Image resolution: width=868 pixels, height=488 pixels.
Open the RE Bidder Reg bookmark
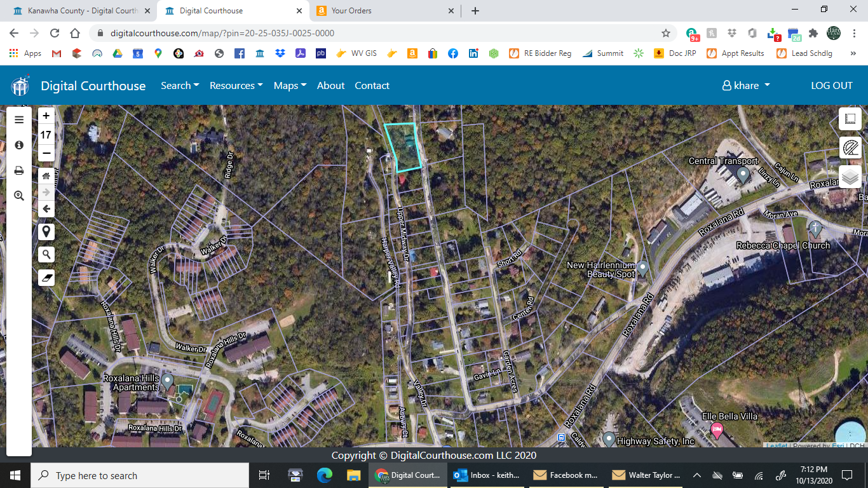click(540, 53)
